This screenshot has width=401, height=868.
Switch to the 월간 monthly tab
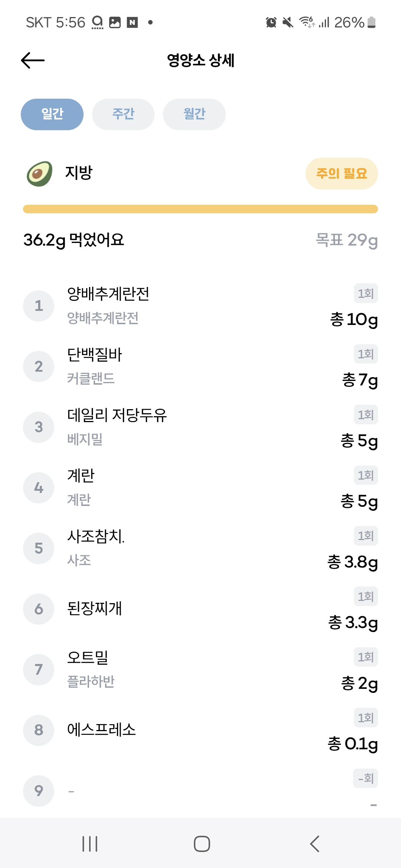coord(194,114)
